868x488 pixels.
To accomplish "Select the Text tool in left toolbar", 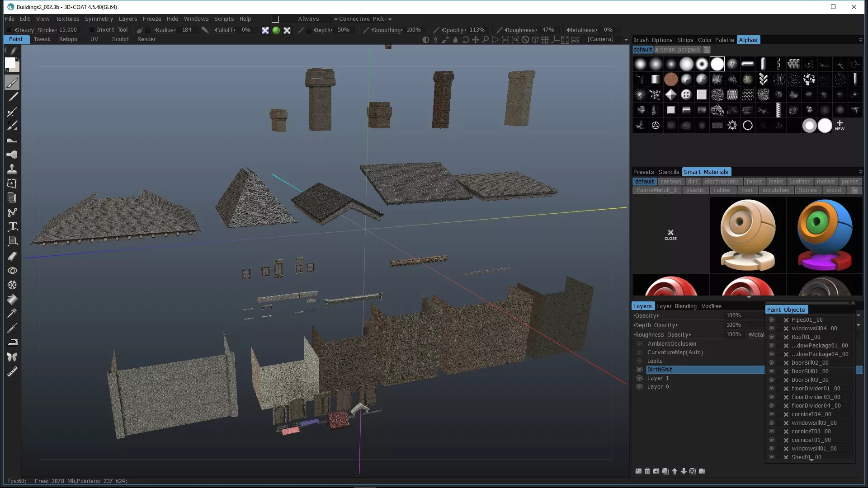I will [12, 226].
